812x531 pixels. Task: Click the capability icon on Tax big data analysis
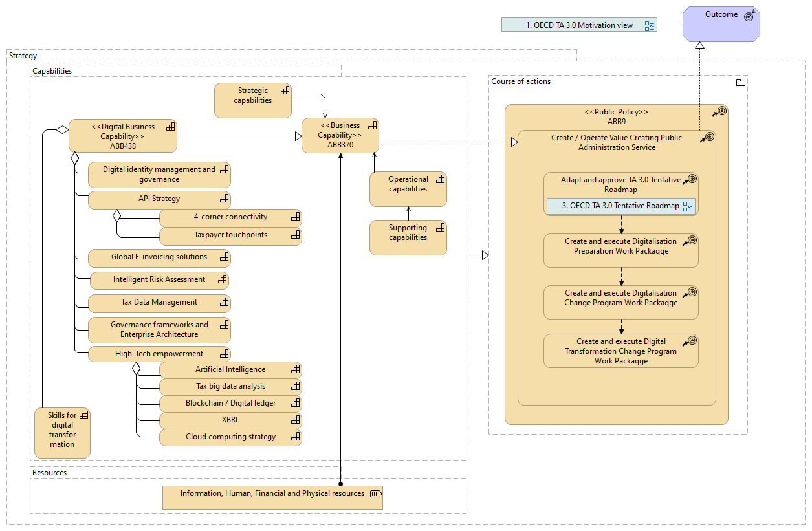(295, 386)
